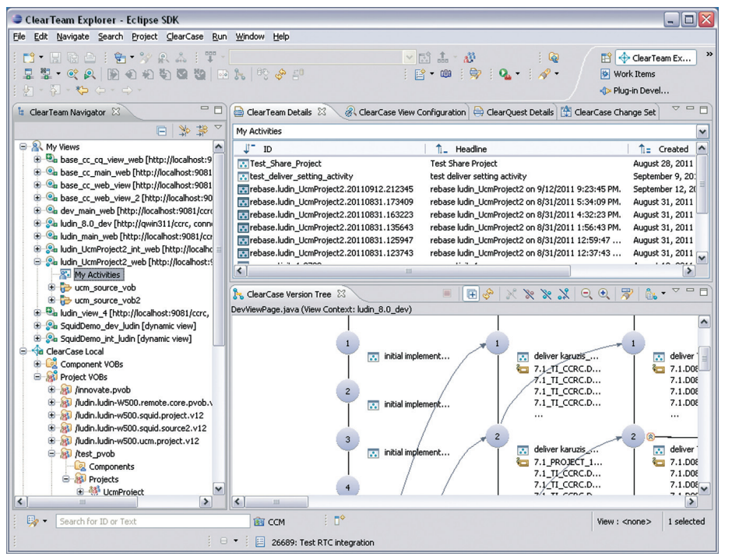Viewport: 746px width, 560px height.
Task: Click the zoom in icon in Version Tree toolbar
Action: pyautogui.click(x=603, y=294)
